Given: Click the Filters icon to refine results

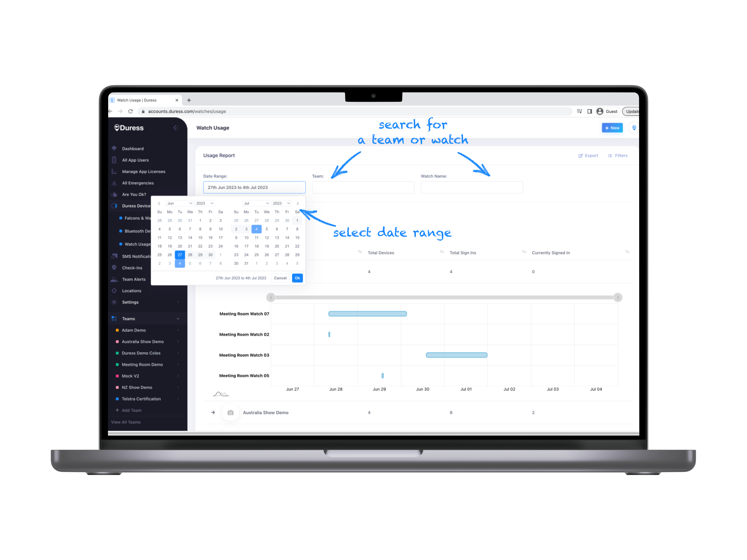Looking at the screenshot, I should coord(618,155).
